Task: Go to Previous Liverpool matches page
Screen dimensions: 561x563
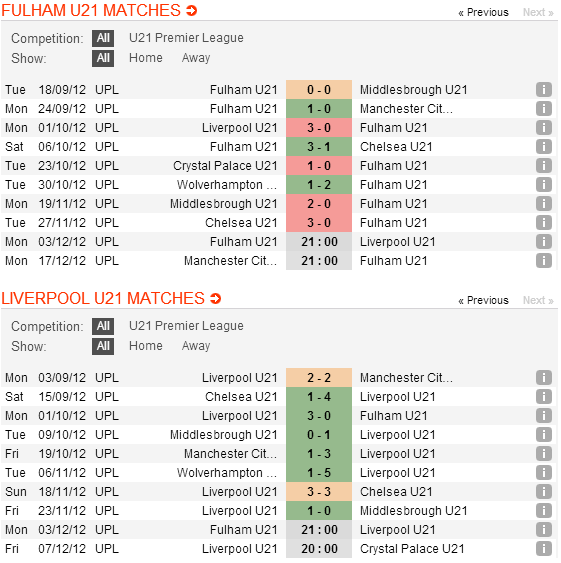Action: pyautogui.click(x=483, y=301)
